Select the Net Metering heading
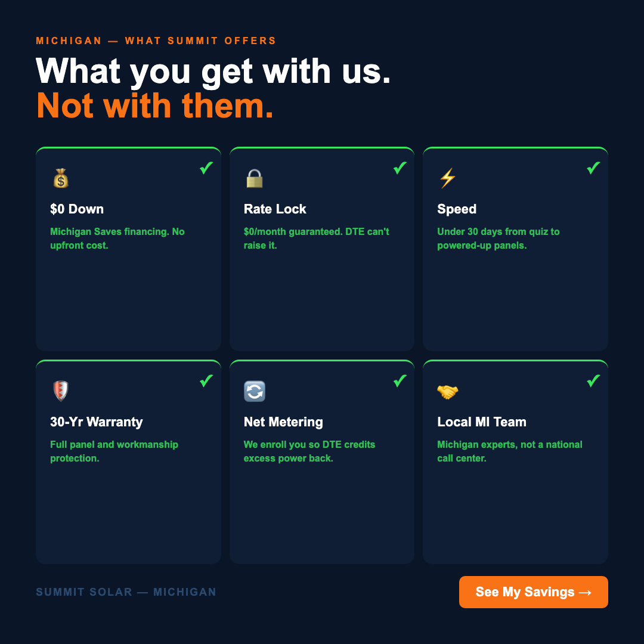Viewport: 644px width, 644px height. 283,422
